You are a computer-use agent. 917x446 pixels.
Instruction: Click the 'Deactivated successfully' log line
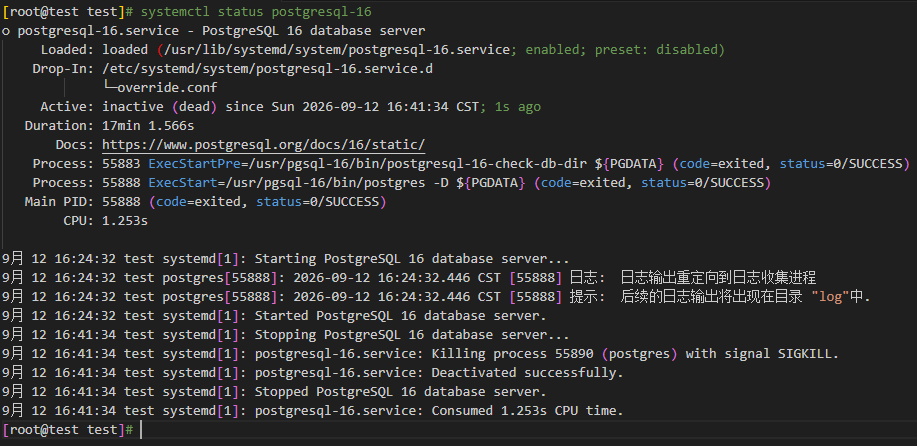tap(313, 372)
